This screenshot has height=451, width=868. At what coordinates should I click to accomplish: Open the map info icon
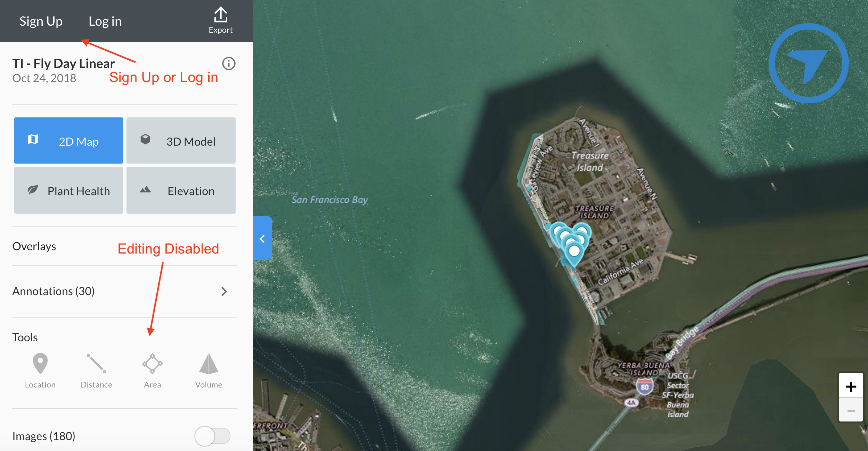(229, 63)
